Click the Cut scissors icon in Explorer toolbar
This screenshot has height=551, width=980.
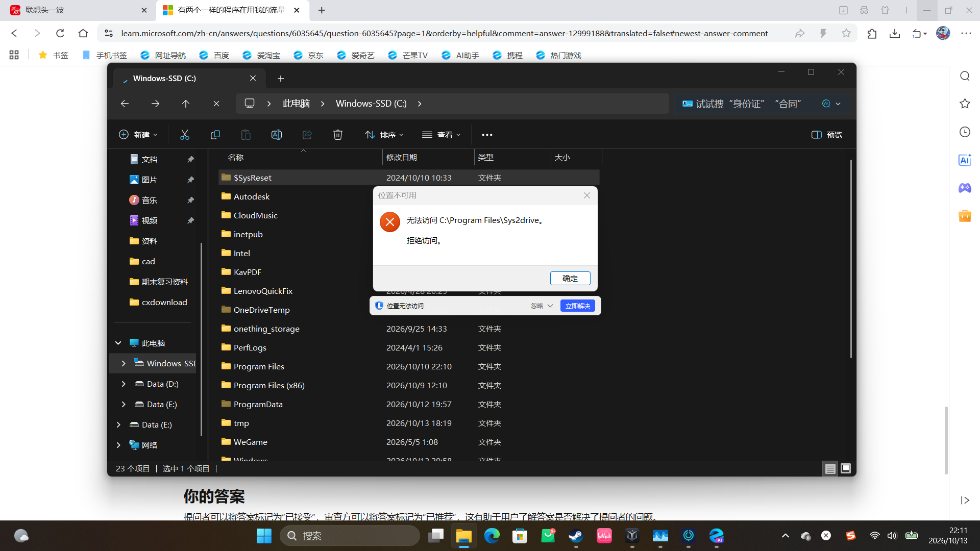point(185,135)
